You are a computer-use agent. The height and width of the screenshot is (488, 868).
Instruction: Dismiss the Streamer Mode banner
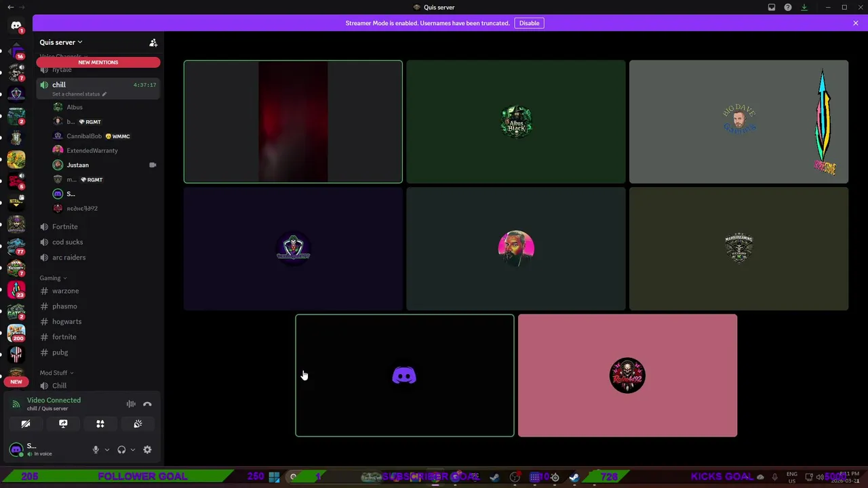(856, 23)
